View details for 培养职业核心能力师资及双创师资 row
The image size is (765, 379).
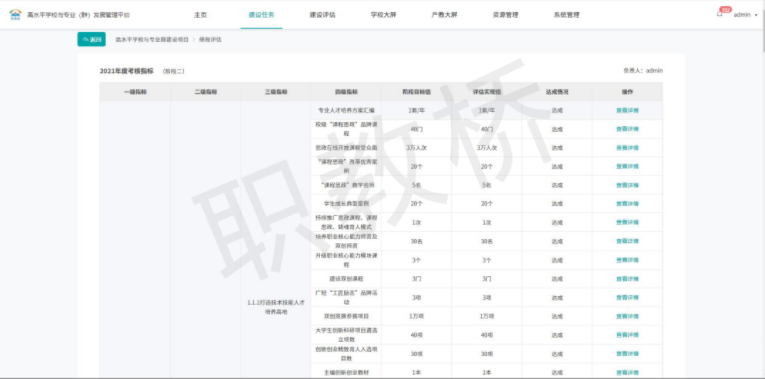(627, 241)
